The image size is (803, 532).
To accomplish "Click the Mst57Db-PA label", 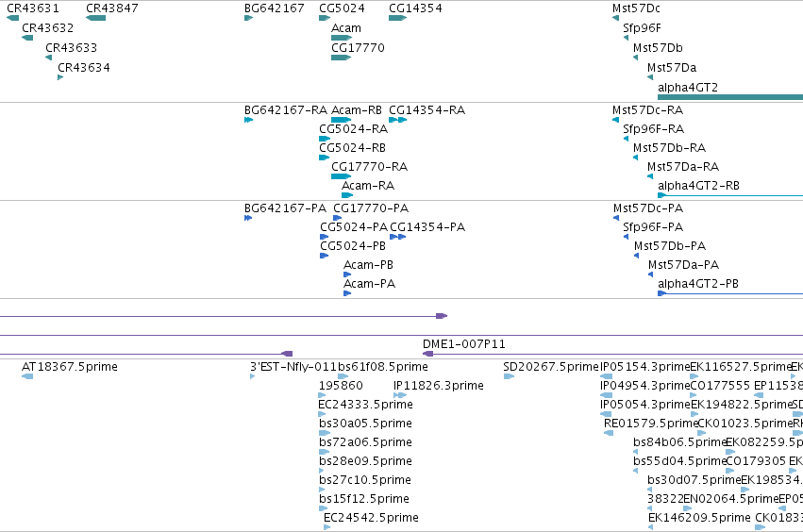I will click(670, 246).
